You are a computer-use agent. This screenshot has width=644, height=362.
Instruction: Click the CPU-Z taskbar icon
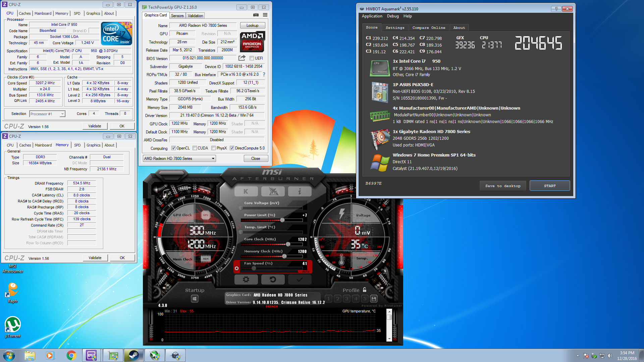pos(92,355)
